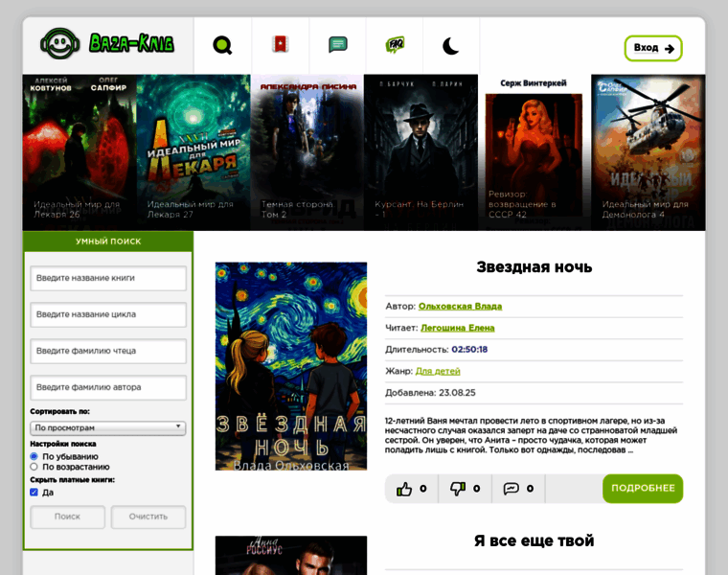This screenshot has height=575, width=728.
Task: Open the По просмотрам sort dropdown
Action: [x=107, y=427]
